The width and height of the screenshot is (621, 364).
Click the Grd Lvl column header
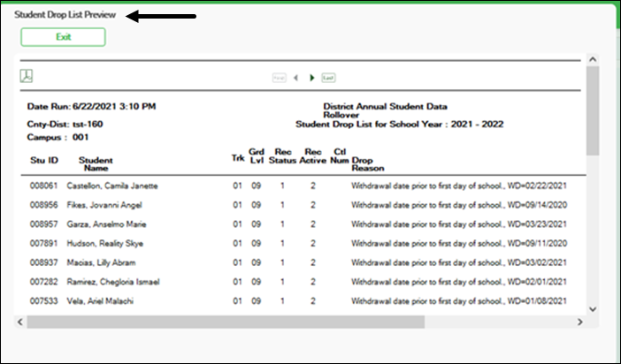pos(257,156)
